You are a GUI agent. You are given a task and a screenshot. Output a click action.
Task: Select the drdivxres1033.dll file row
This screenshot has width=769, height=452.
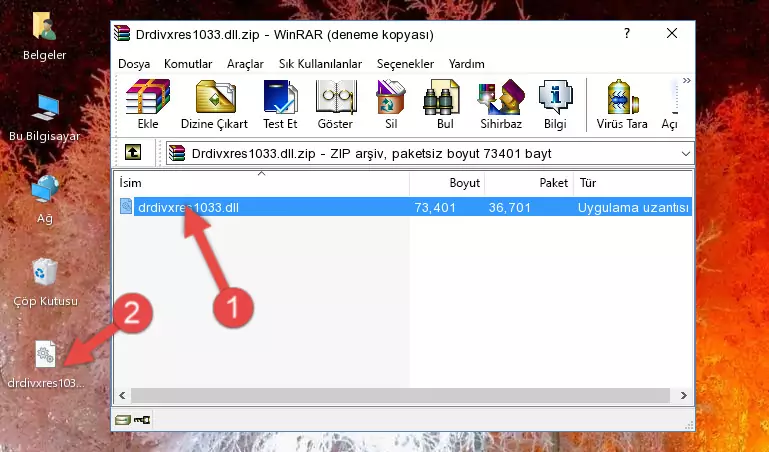coord(404,207)
